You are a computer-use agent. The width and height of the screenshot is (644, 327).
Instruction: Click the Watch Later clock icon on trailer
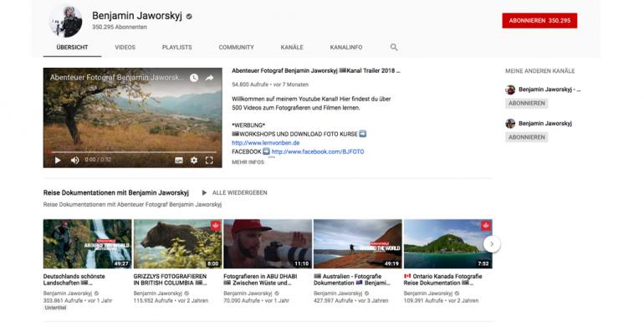[194, 78]
